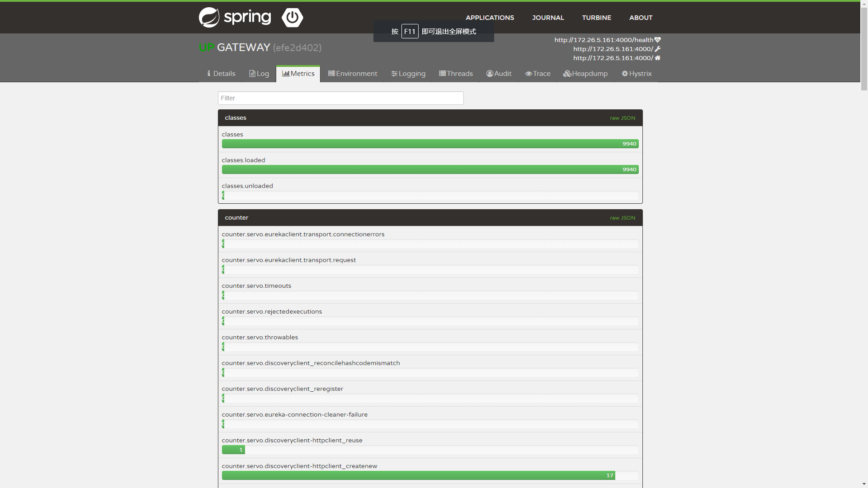Screen dimensions: 868x488
Task: Open the Hystrix tab
Action: point(637,74)
